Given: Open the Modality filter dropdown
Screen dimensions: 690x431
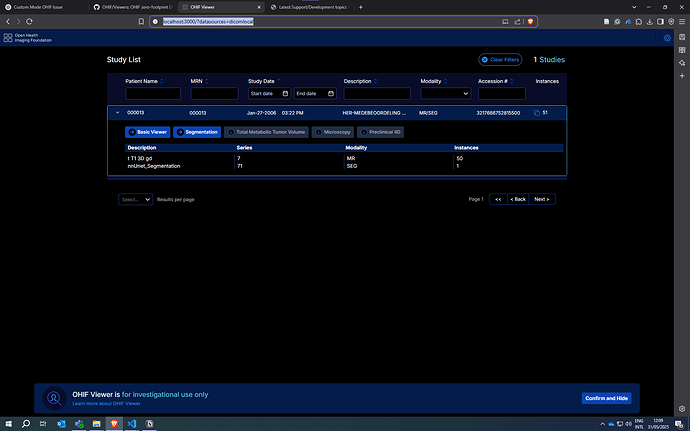Looking at the screenshot, I should click(x=445, y=93).
